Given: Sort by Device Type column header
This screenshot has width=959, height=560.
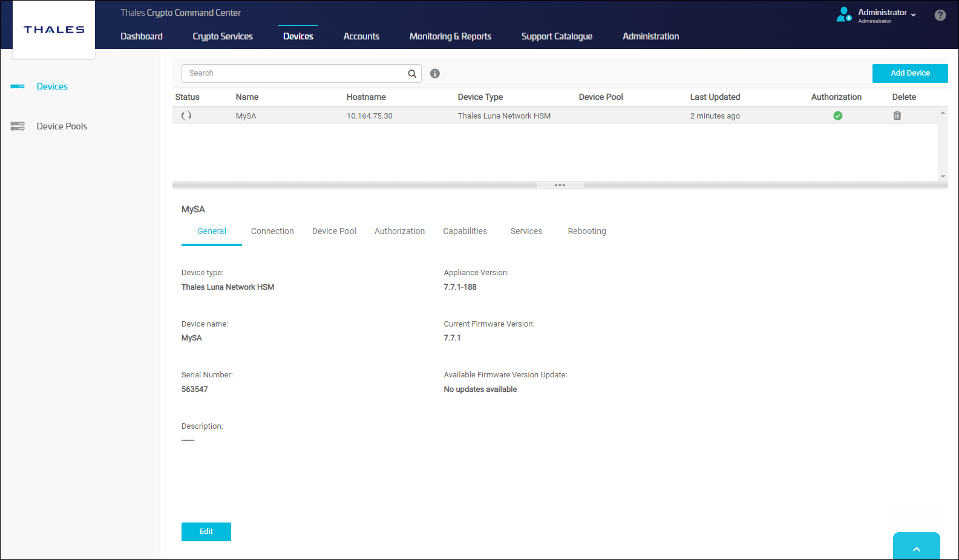Looking at the screenshot, I should (480, 97).
